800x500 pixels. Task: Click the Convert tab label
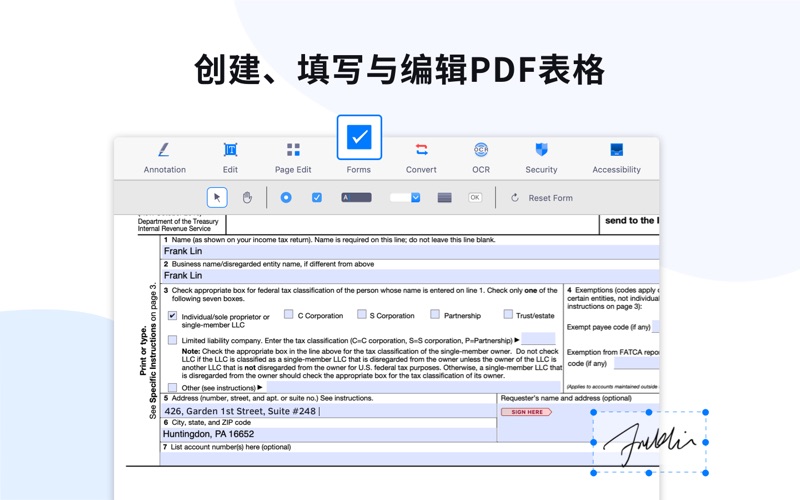point(421,170)
